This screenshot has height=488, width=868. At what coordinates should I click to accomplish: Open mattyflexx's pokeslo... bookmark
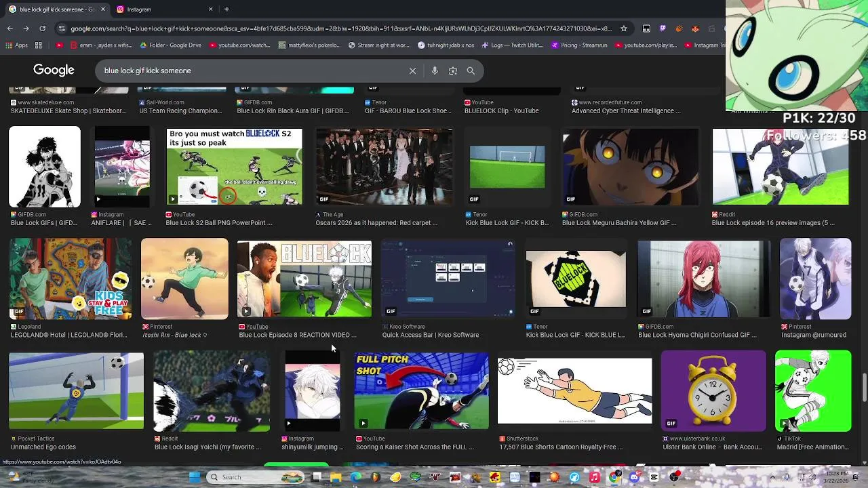click(309, 45)
